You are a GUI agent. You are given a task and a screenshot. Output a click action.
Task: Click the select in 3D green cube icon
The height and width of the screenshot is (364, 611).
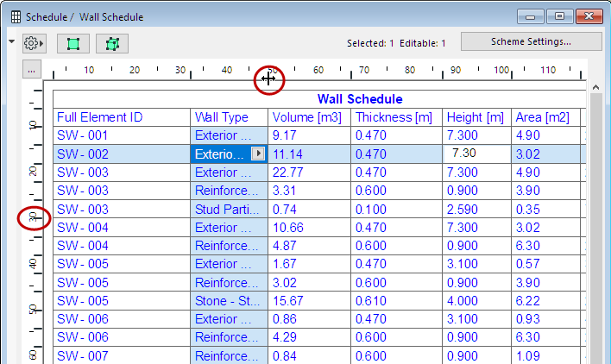pyautogui.click(x=111, y=43)
